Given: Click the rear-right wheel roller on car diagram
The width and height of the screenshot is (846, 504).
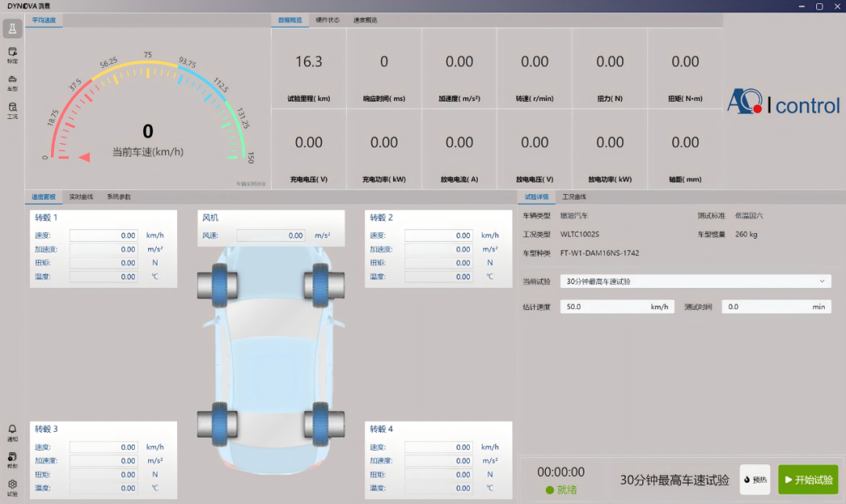Looking at the screenshot, I should 324,423.
